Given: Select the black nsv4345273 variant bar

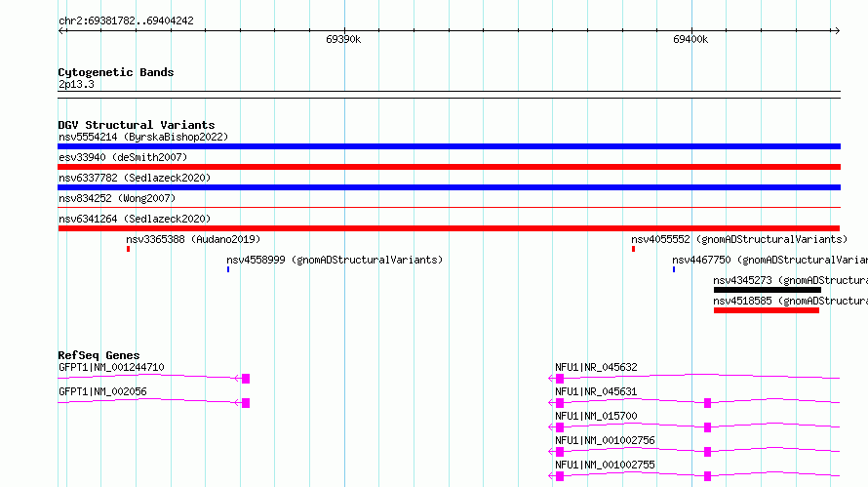Looking at the screenshot, I should (x=768, y=290).
